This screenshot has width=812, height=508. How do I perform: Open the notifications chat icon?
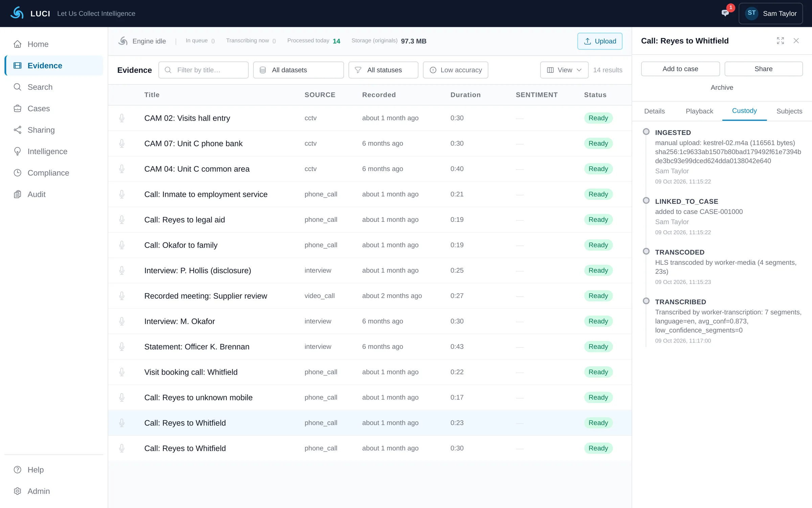click(725, 13)
